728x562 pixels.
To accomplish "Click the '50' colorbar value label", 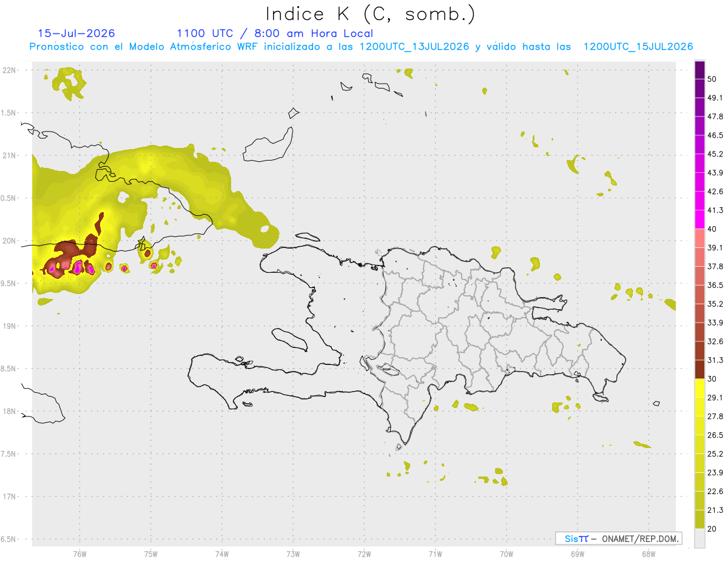I will click(712, 79).
